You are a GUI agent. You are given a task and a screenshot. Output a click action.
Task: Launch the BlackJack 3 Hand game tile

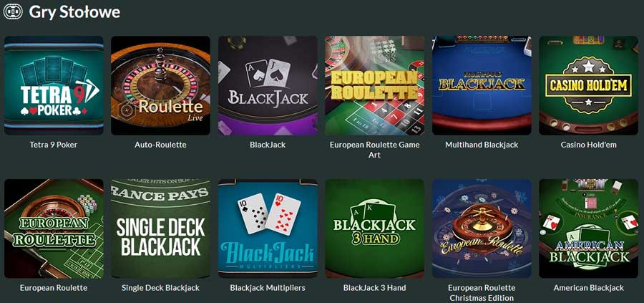click(374, 229)
